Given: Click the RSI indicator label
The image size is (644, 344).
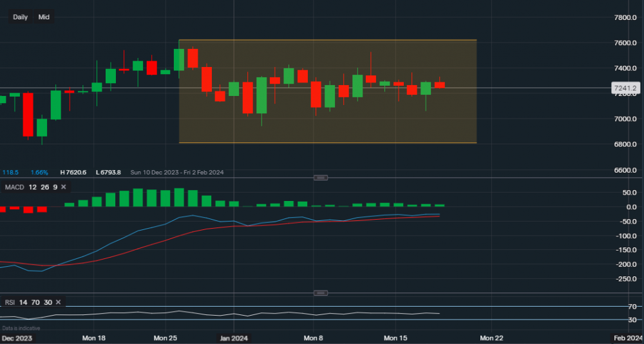Looking at the screenshot, I should 10,301.
